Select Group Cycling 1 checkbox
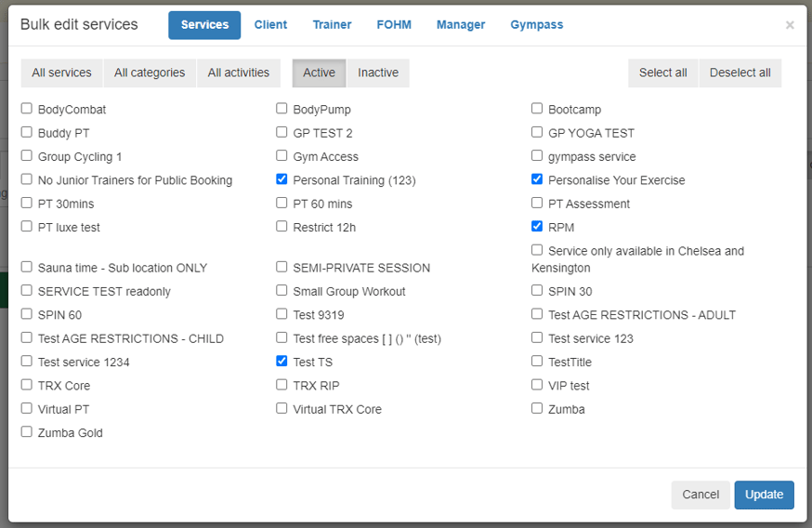The image size is (812, 528). coord(26,155)
